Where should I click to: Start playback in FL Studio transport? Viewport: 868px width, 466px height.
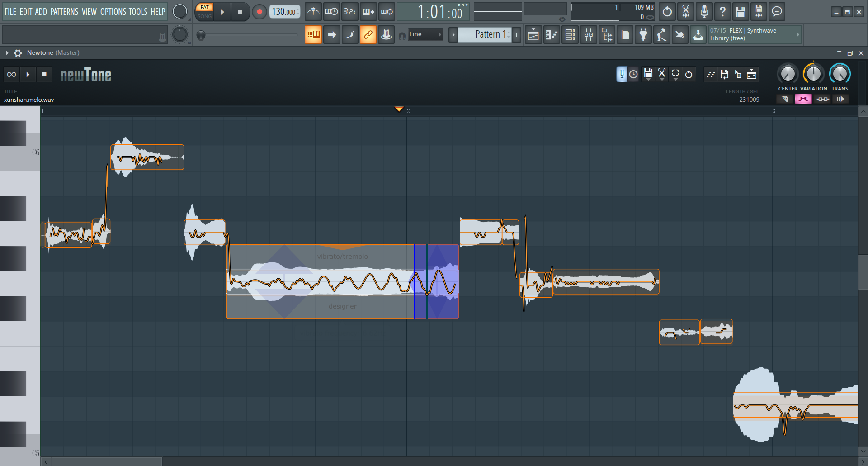point(222,12)
